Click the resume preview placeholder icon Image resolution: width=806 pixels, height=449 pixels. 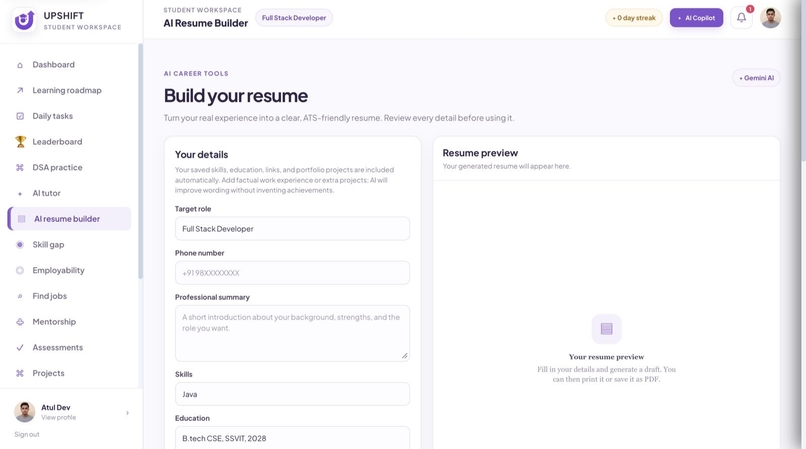pyautogui.click(x=607, y=329)
